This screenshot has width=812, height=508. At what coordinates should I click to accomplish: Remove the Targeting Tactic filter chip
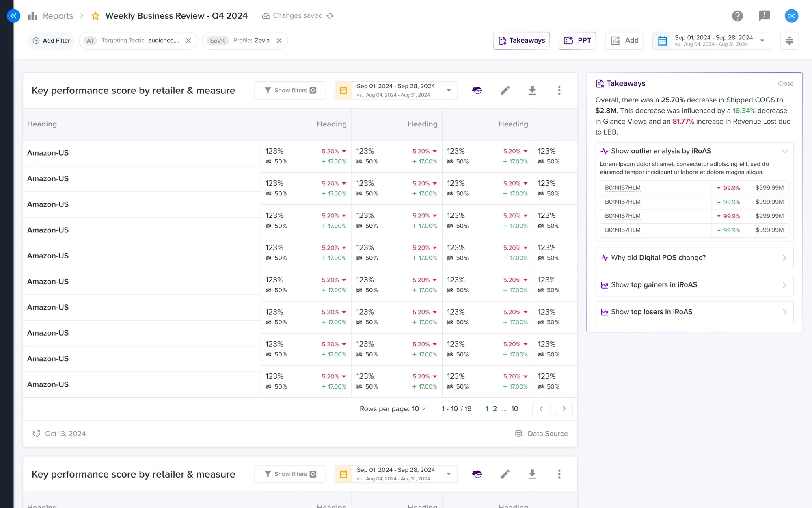pyautogui.click(x=188, y=41)
